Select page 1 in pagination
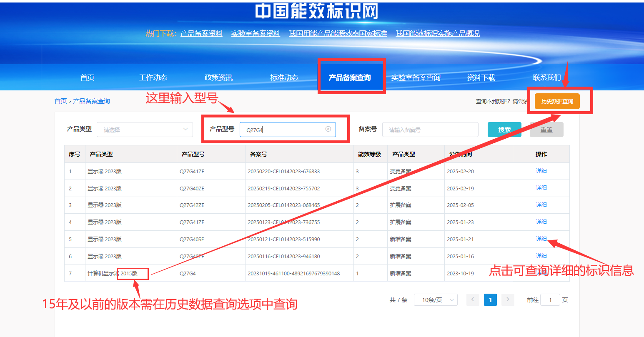The height and width of the screenshot is (337, 644). [x=490, y=300]
